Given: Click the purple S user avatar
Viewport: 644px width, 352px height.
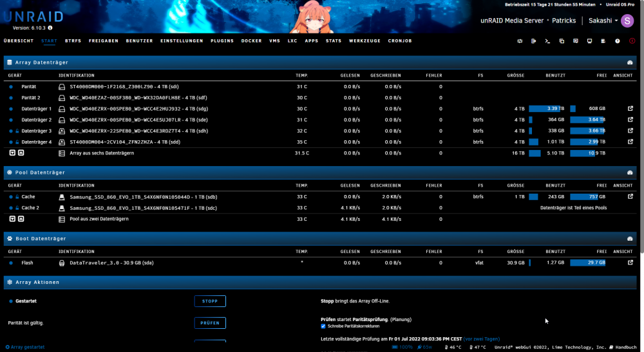Looking at the screenshot, I should tap(627, 21).
